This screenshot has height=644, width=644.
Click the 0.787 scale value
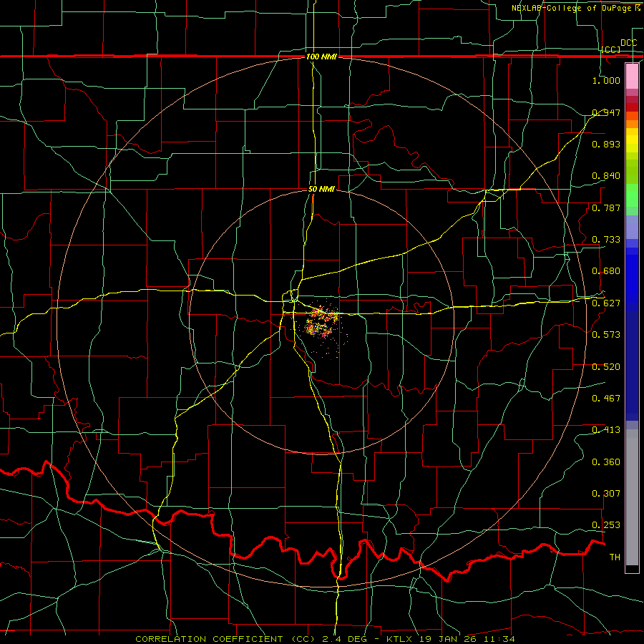(x=606, y=208)
